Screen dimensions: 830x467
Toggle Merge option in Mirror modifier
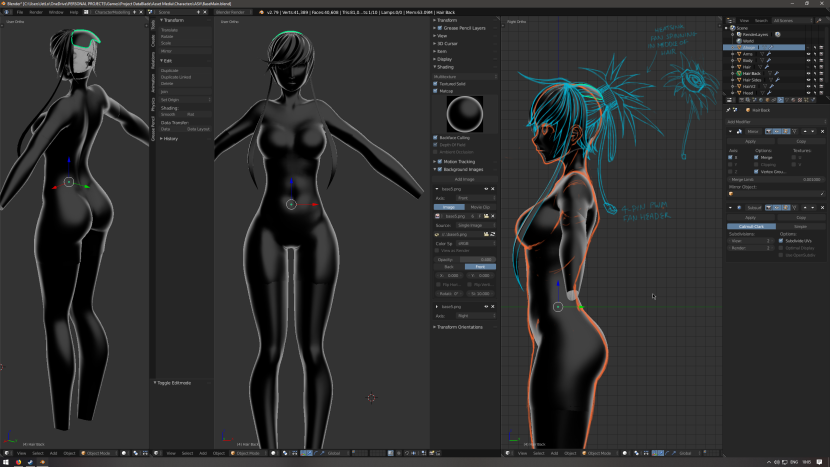pyautogui.click(x=754, y=158)
